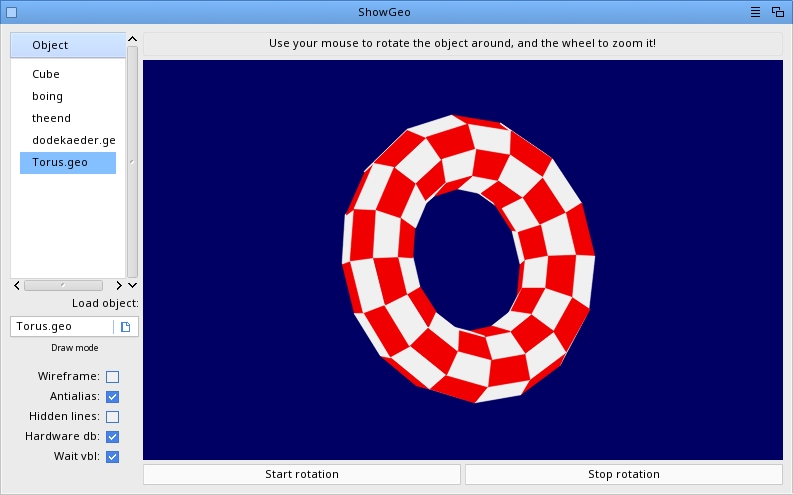
Task: Click the window menu icon in title bar
Action: coord(756,12)
